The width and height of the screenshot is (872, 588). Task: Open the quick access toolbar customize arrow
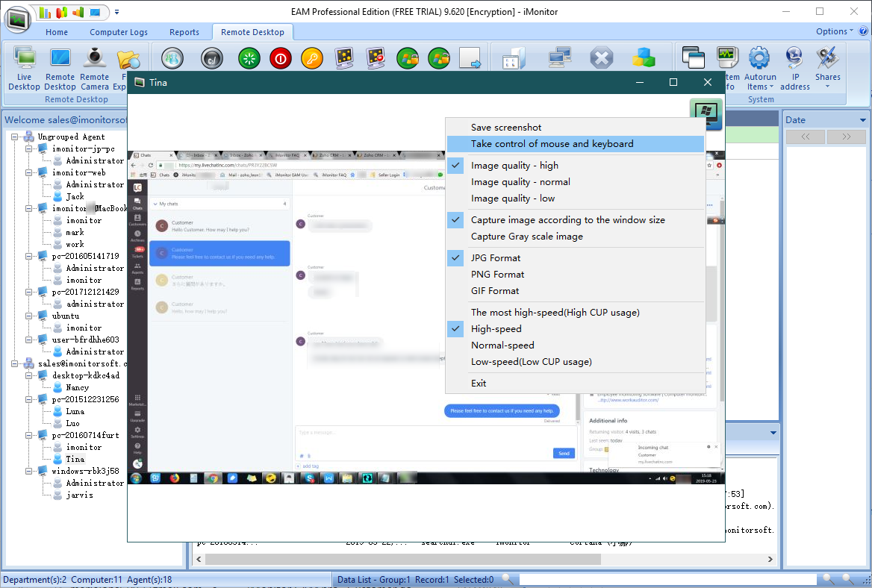[x=116, y=12]
